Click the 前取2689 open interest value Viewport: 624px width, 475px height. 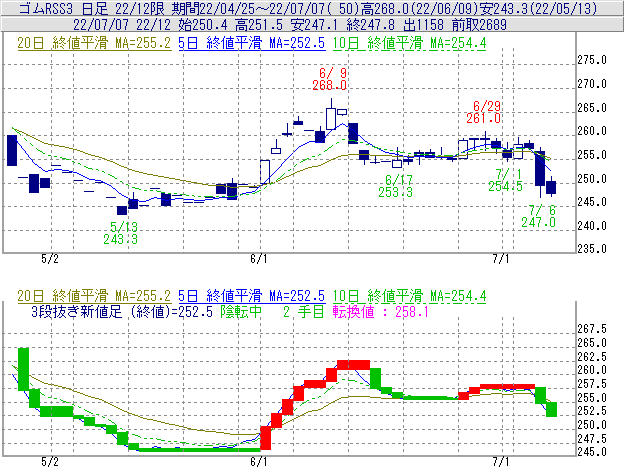tap(479, 25)
